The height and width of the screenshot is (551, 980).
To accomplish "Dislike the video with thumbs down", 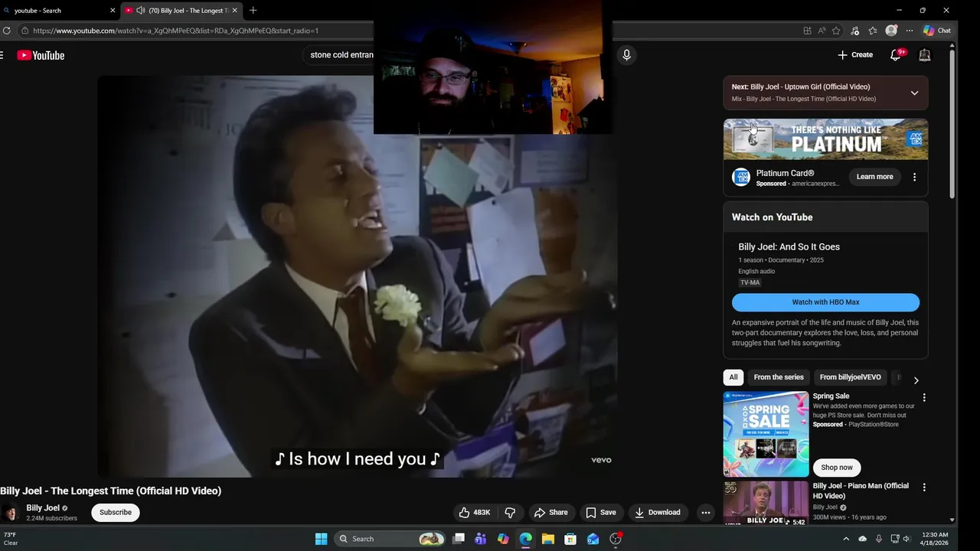I will (x=510, y=513).
